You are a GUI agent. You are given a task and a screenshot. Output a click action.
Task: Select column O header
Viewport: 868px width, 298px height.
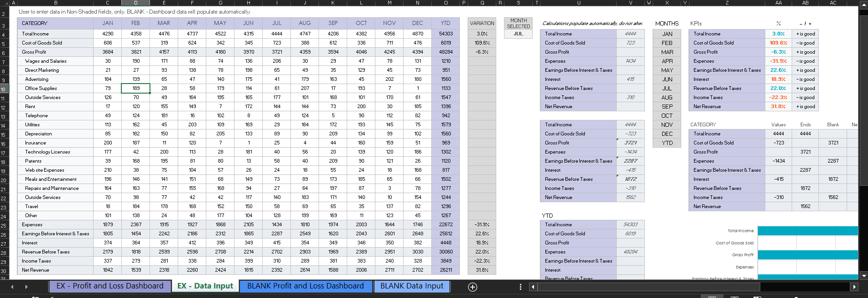[446, 3]
